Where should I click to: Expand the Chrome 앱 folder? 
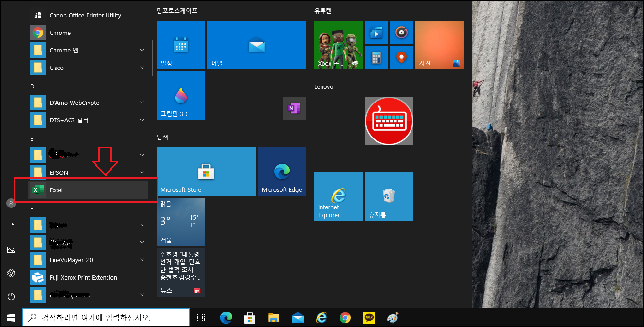[88, 50]
